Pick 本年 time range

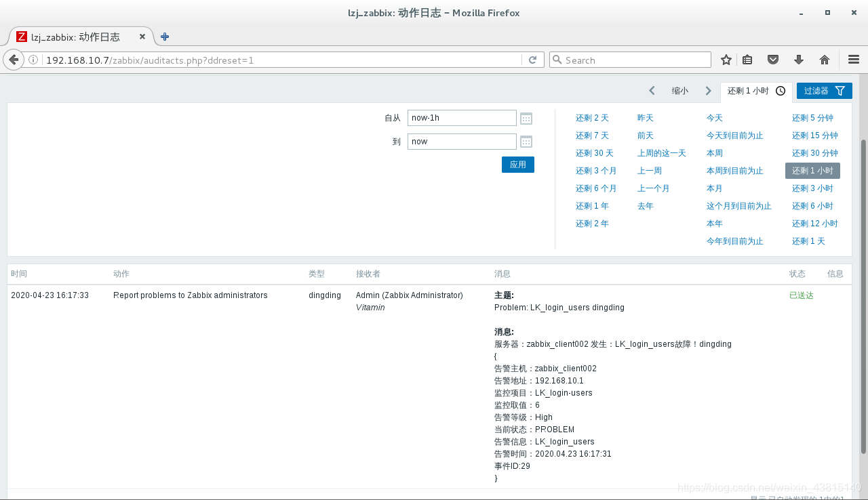coord(715,224)
